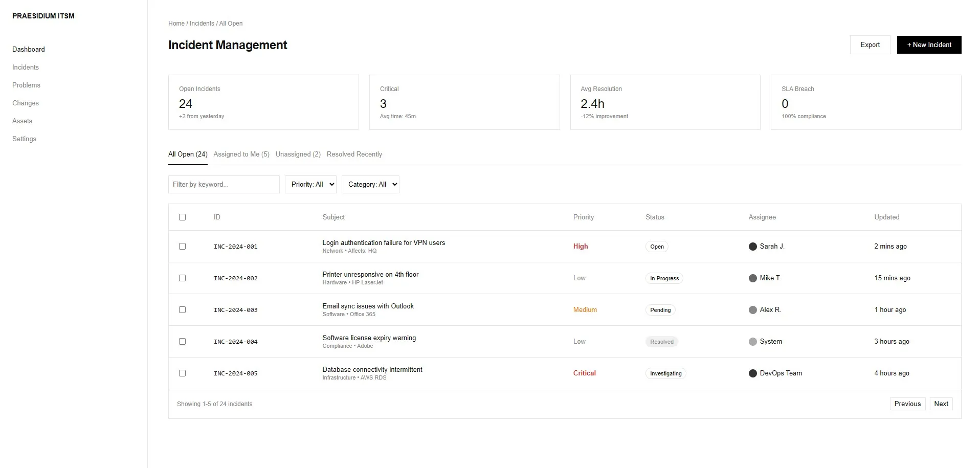Image resolution: width=980 pixels, height=468 pixels.
Task: Switch to the Unassigned tab
Action: tap(298, 154)
